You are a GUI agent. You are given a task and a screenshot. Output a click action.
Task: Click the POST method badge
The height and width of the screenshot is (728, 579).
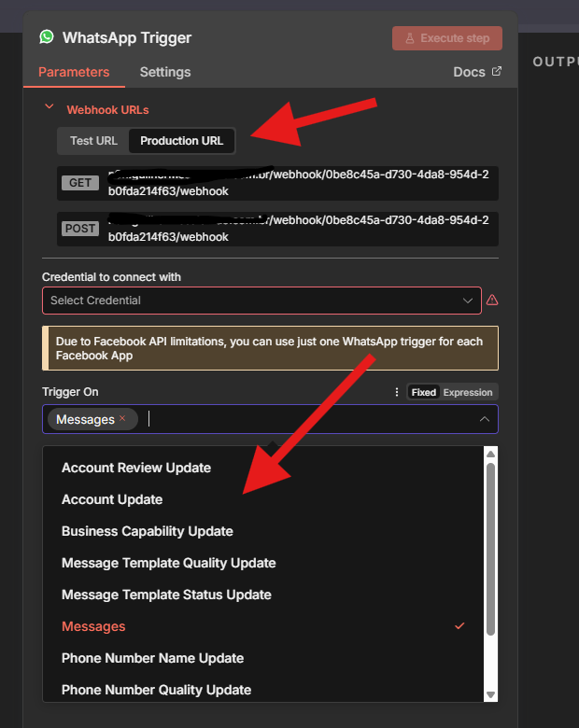(80, 229)
